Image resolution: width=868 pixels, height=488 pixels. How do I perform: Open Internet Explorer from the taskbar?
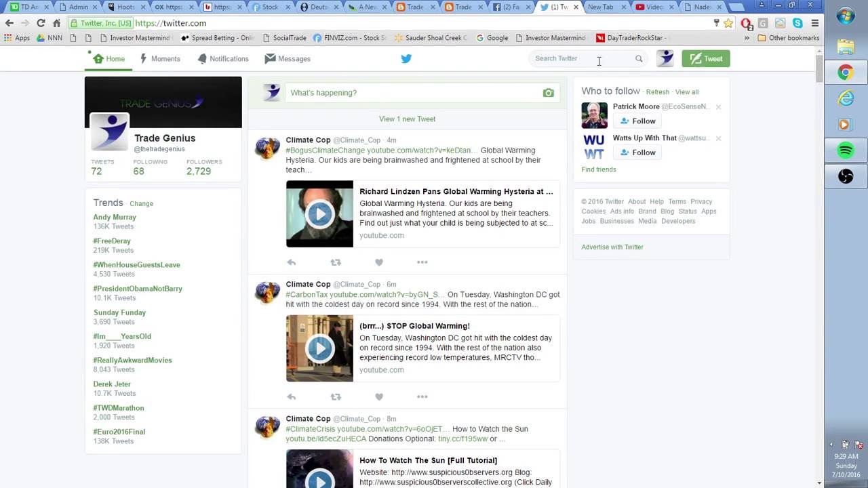[x=846, y=98]
